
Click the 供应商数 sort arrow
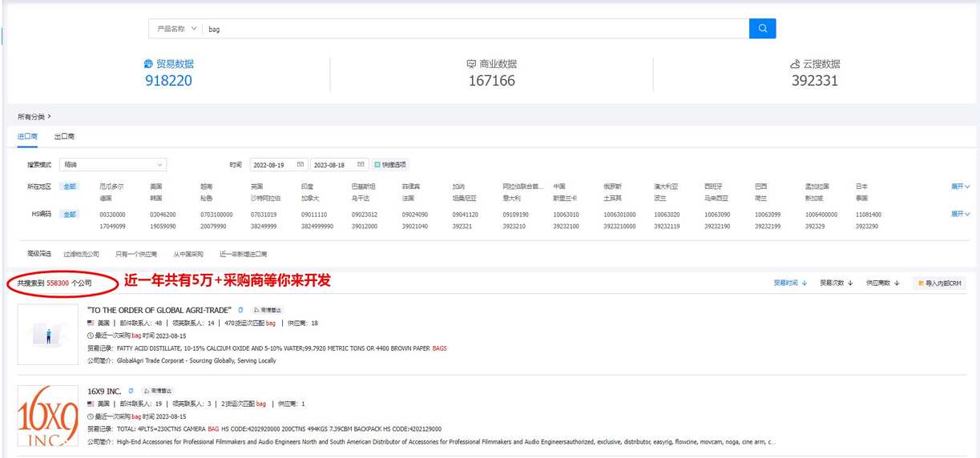[x=896, y=283]
